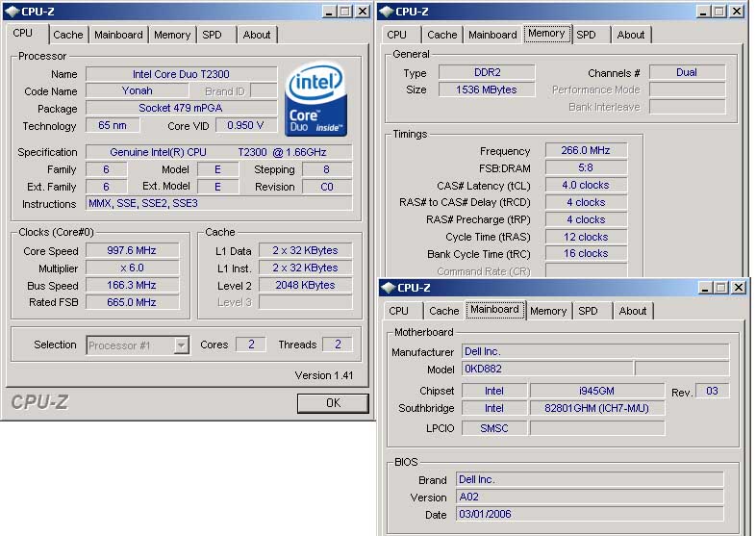Click CPU-Z title icon in Mainboard window
Viewport: 756px width, 536px height.
[389, 288]
